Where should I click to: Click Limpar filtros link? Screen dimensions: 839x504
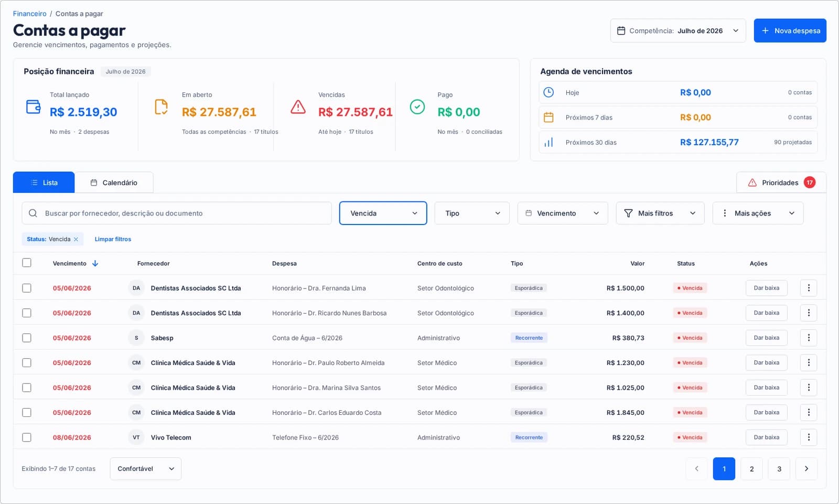tap(113, 239)
